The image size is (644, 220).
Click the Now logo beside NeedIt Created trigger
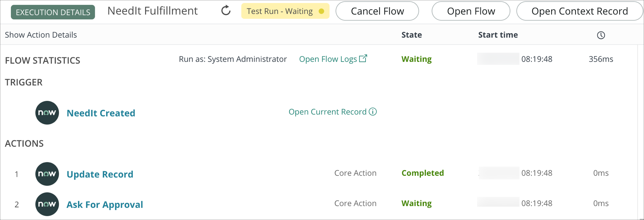pos(47,113)
